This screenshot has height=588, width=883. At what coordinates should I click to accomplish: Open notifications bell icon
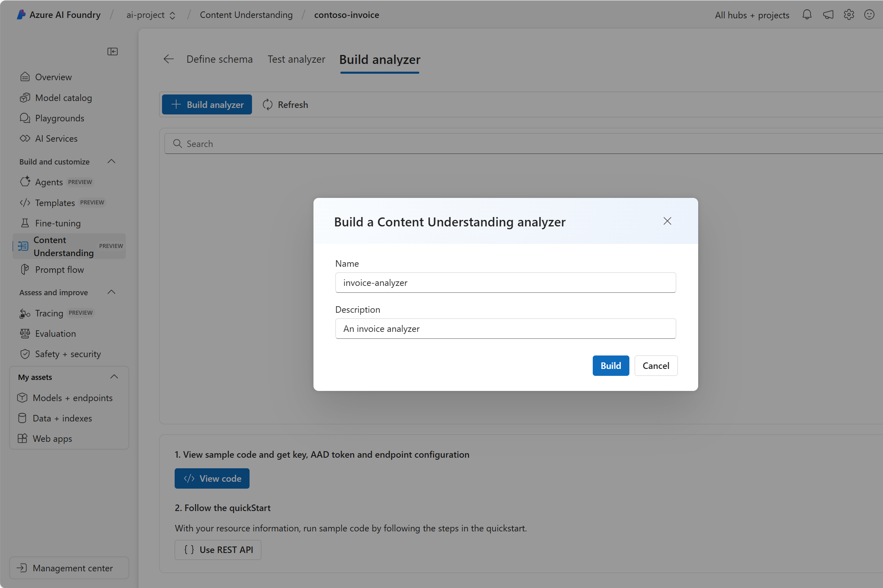[x=807, y=15]
